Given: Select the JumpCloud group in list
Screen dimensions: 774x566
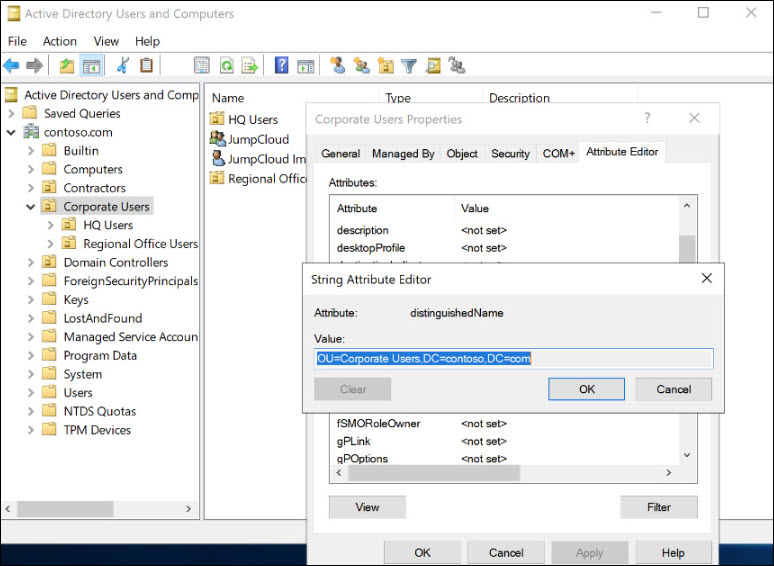Looking at the screenshot, I should 258,139.
